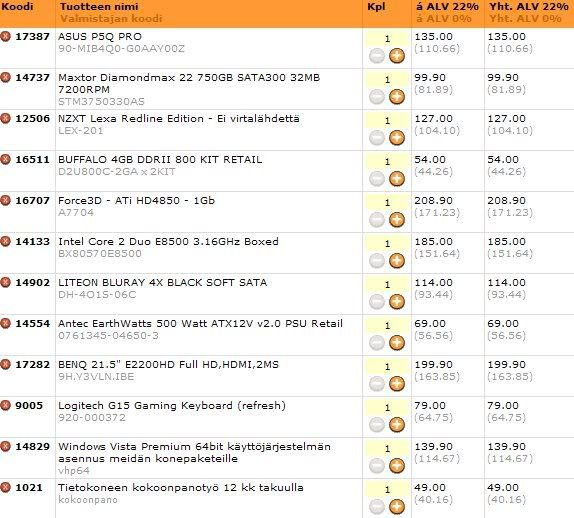Decrease quantity of Intel Core 2 Duo E8500
574x518 pixels.
377,261
